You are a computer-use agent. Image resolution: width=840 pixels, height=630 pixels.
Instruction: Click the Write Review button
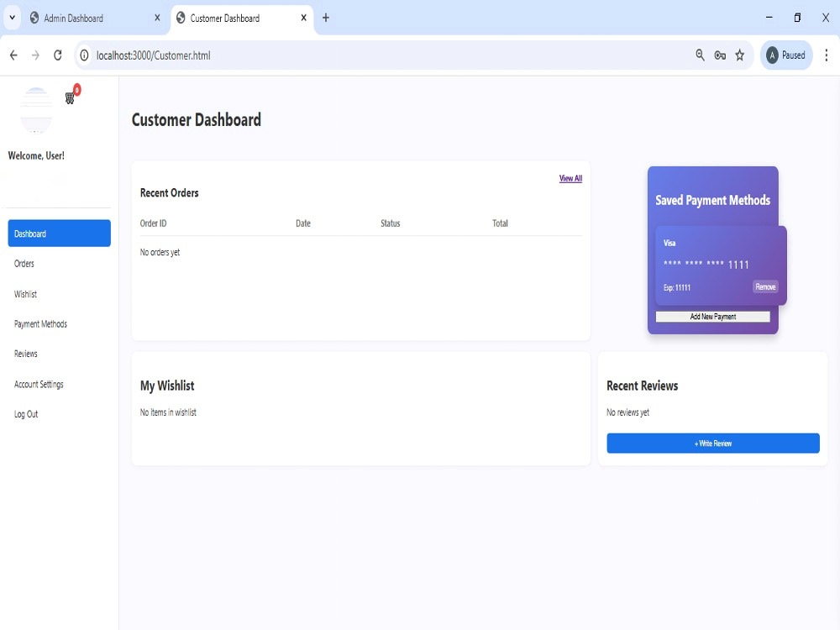click(713, 443)
